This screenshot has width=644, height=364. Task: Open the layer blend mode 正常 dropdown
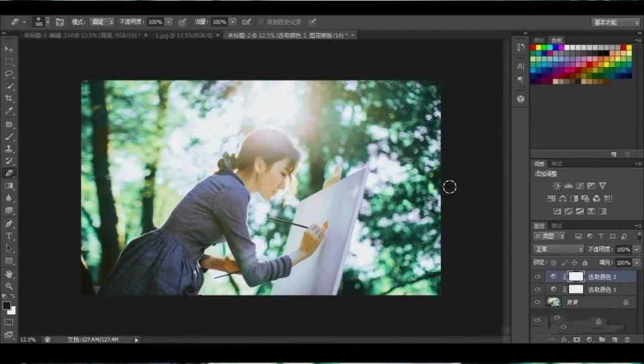pyautogui.click(x=558, y=249)
